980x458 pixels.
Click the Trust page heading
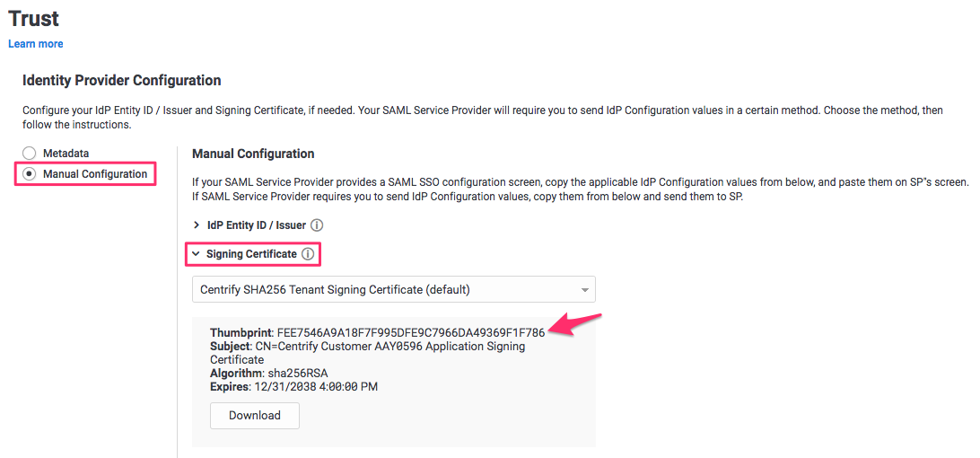(34, 17)
